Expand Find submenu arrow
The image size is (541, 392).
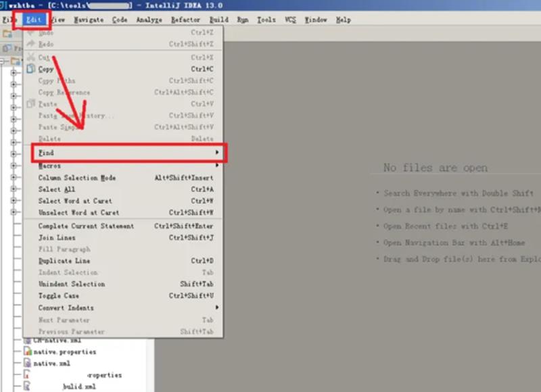pyautogui.click(x=217, y=152)
